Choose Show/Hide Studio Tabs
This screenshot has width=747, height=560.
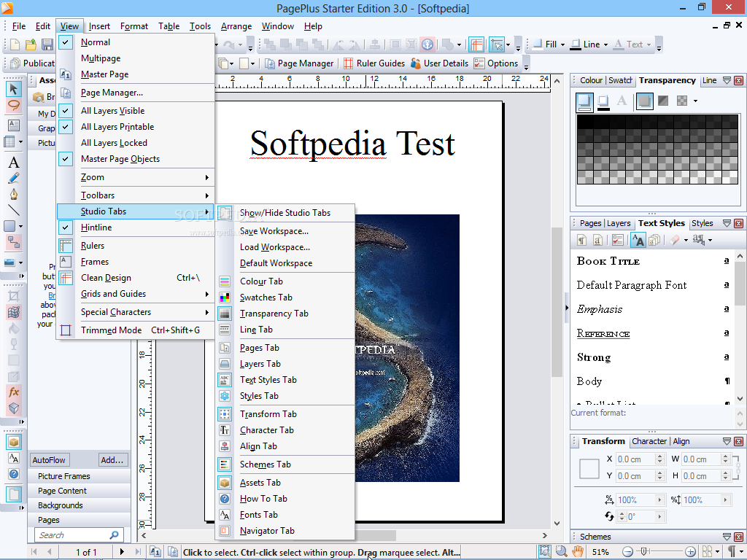coord(285,213)
